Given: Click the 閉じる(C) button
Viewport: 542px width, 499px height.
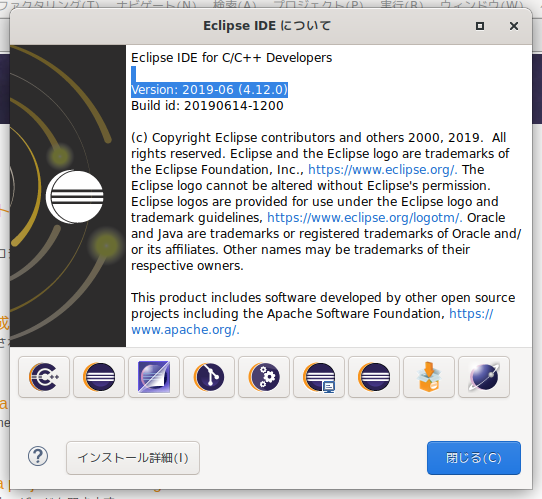Looking at the screenshot, I should click(x=474, y=458).
